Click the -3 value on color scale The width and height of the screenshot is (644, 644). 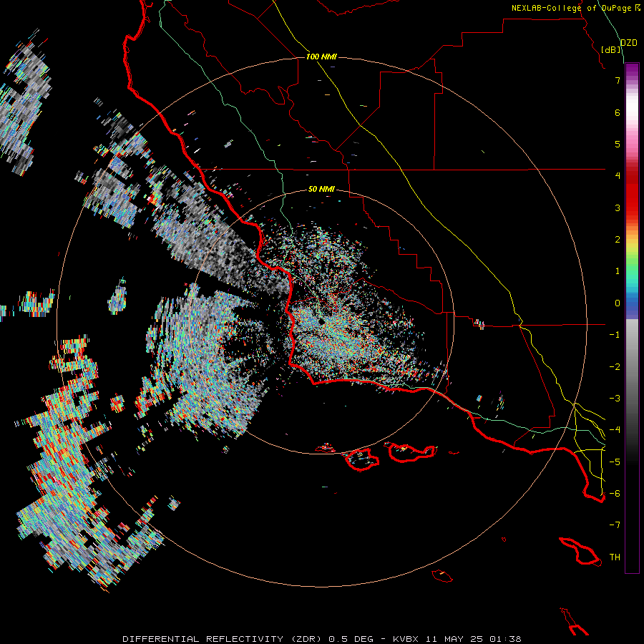point(615,399)
